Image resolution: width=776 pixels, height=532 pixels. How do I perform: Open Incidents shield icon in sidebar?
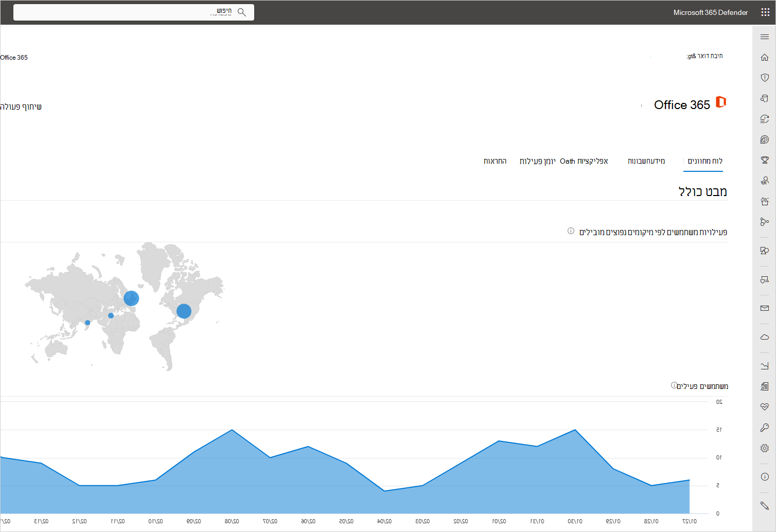(x=765, y=78)
